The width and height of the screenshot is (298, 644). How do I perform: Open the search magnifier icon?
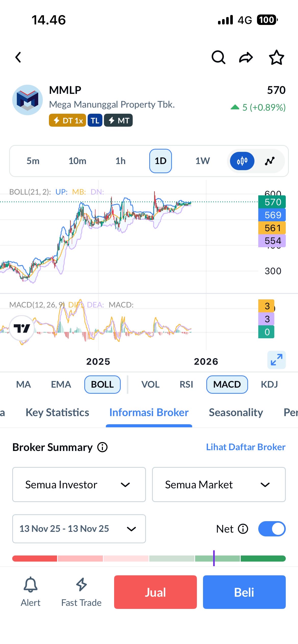[x=219, y=57]
